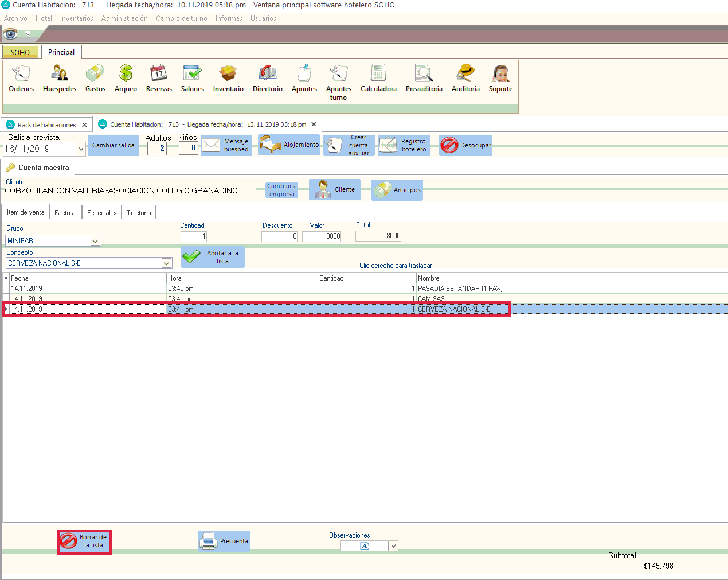Switch to the Facturar tab
This screenshot has width=728, height=580.
click(65, 213)
